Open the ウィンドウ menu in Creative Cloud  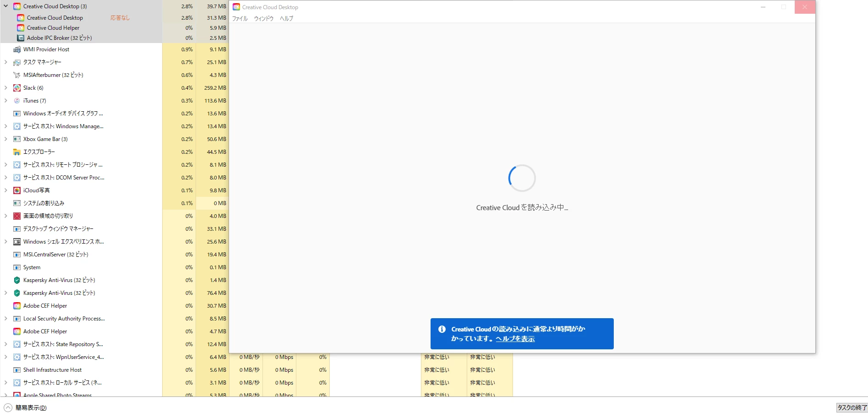[264, 19]
